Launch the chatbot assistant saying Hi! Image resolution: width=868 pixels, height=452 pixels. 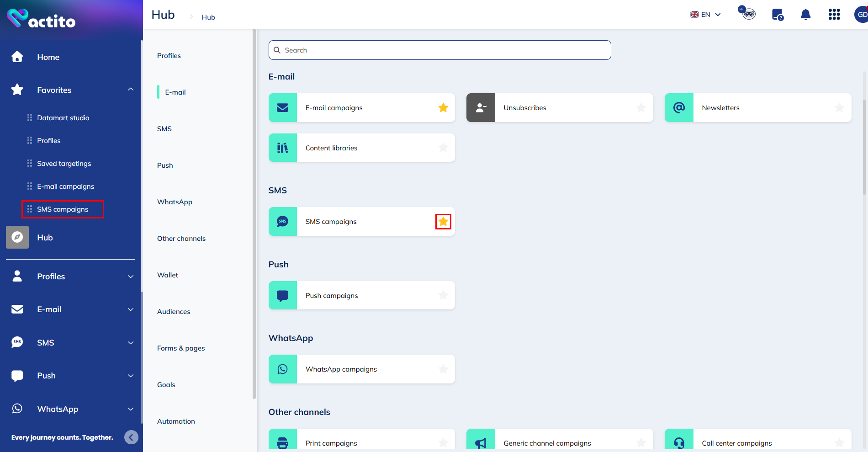pyautogui.click(x=746, y=13)
